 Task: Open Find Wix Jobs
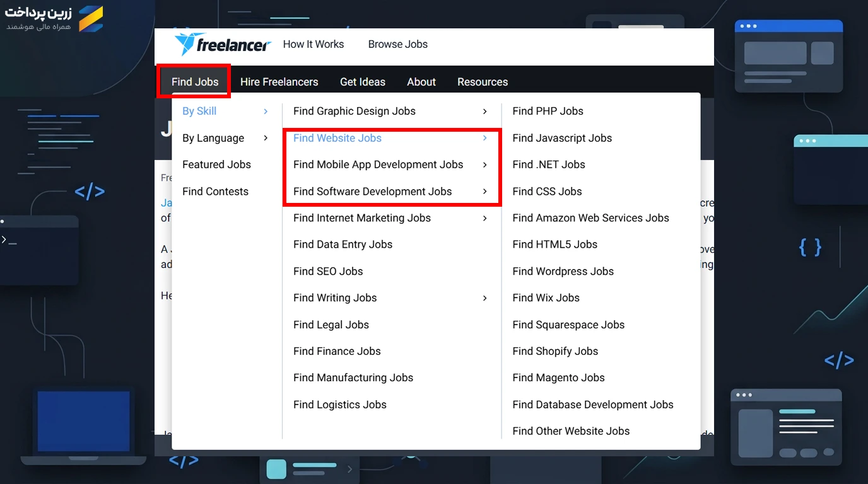(546, 298)
